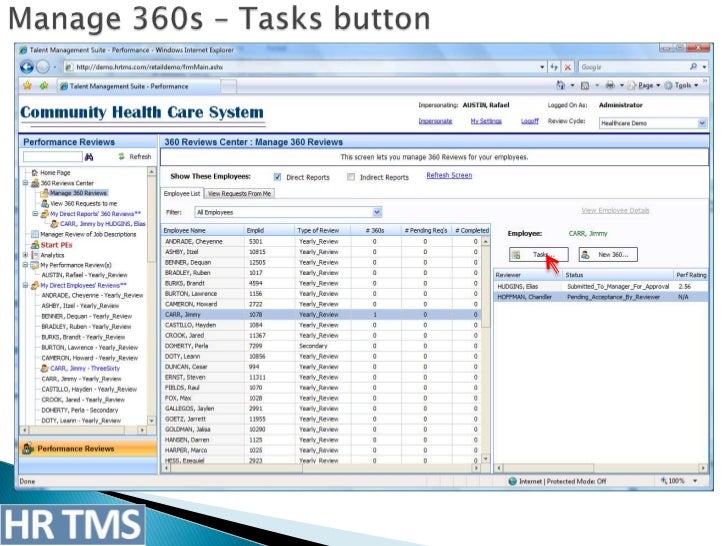728x546 pixels.
Task: Select reviewer row HOFFMAN, Chandler
Action: (x=601, y=297)
